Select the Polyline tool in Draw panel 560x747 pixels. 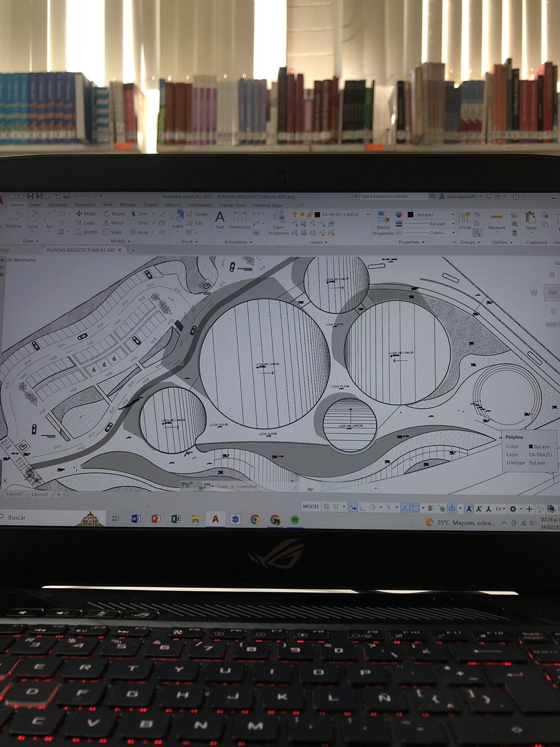13,219
